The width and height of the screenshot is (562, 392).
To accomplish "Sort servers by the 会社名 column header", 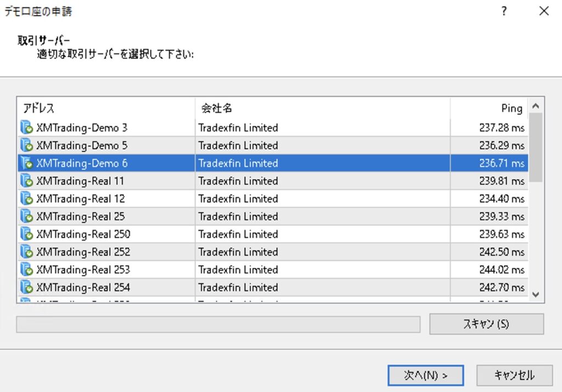I will 323,108.
